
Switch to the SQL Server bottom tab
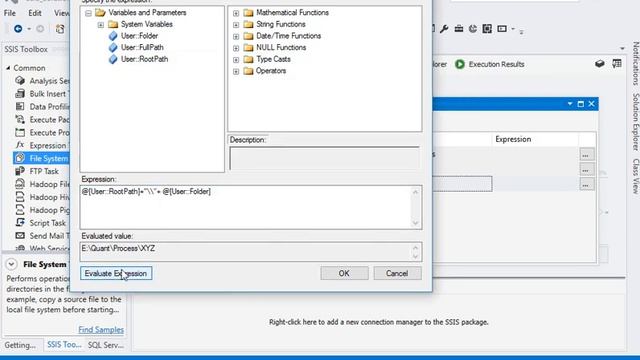[106, 345]
